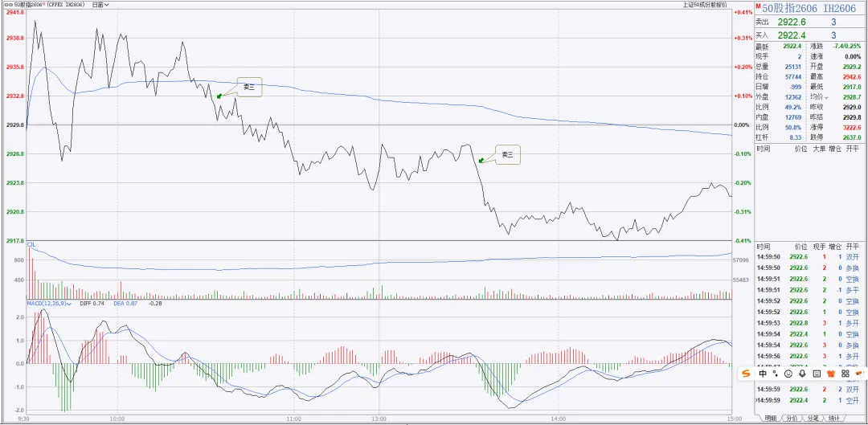Switch to the 分笔 tab

[x=813, y=419]
